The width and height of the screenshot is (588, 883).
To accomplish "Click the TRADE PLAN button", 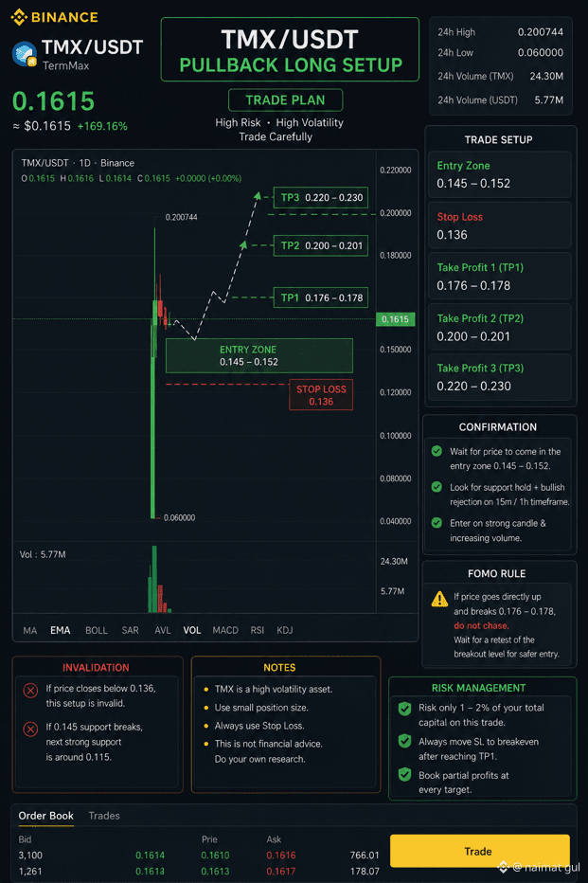I will pos(285,100).
